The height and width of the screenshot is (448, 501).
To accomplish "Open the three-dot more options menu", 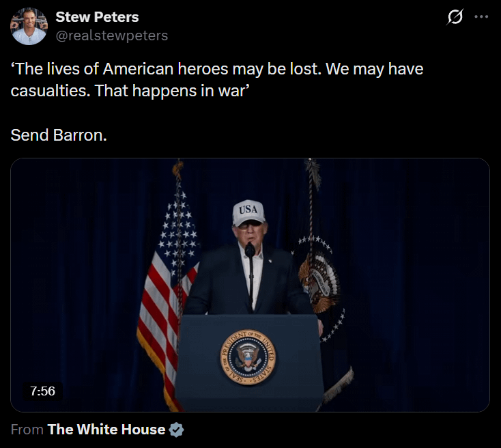I will [x=481, y=17].
